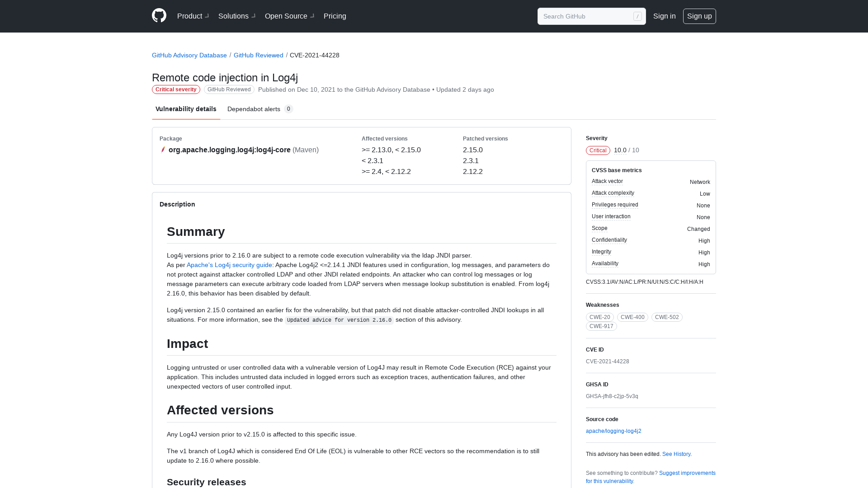Viewport: 868px width, 488px height.
Task: Click the Sign up button
Action: [699, 16]
